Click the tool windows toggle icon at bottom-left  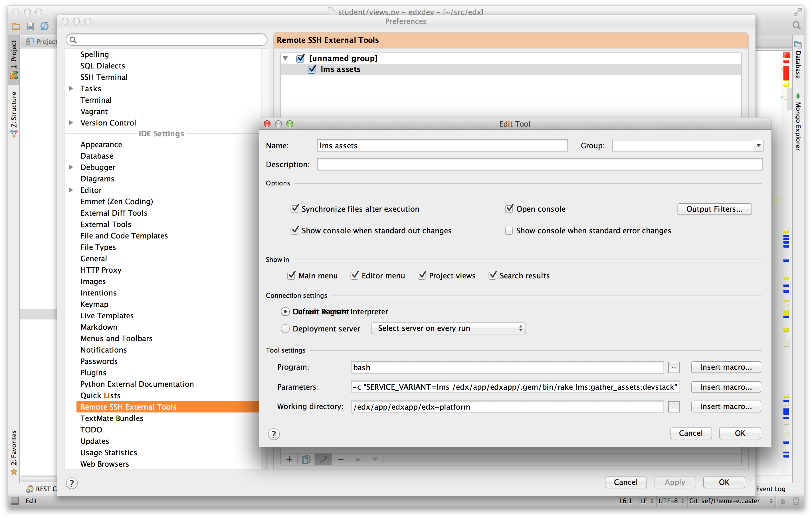[x=15, y=501]
